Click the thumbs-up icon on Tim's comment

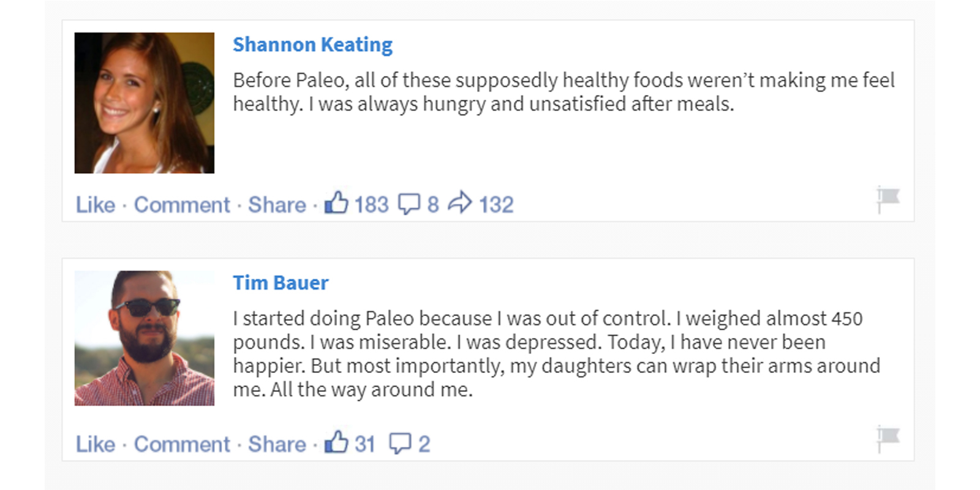tap(337, 442)
